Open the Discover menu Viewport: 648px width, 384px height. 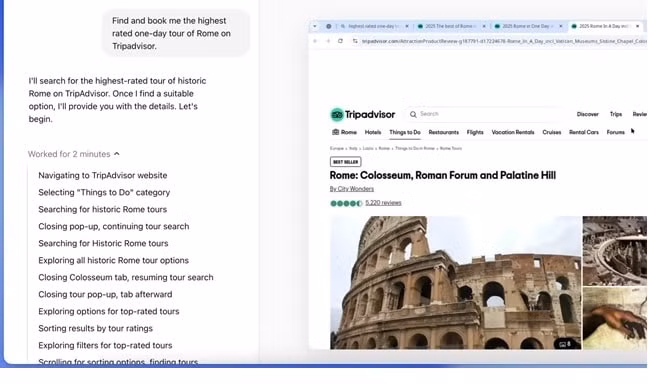pyautogui.click(x=588, y=114)
